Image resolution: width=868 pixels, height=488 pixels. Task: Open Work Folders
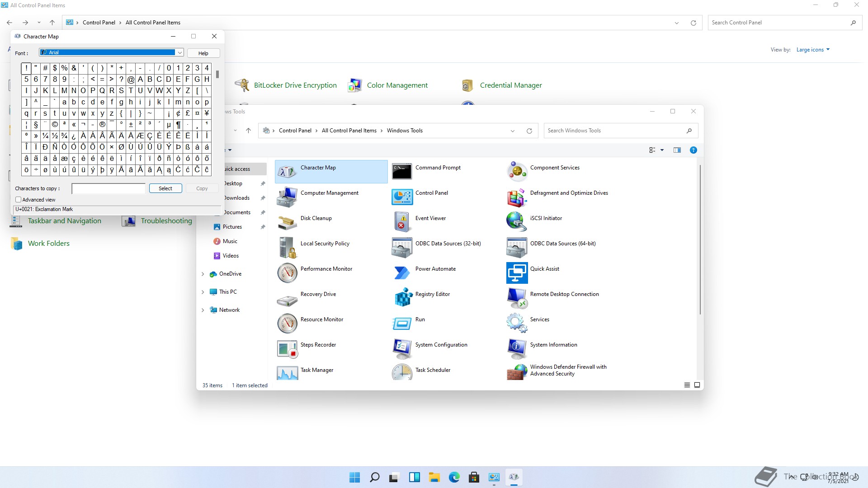pyautogui.click(x=40, y=244)
